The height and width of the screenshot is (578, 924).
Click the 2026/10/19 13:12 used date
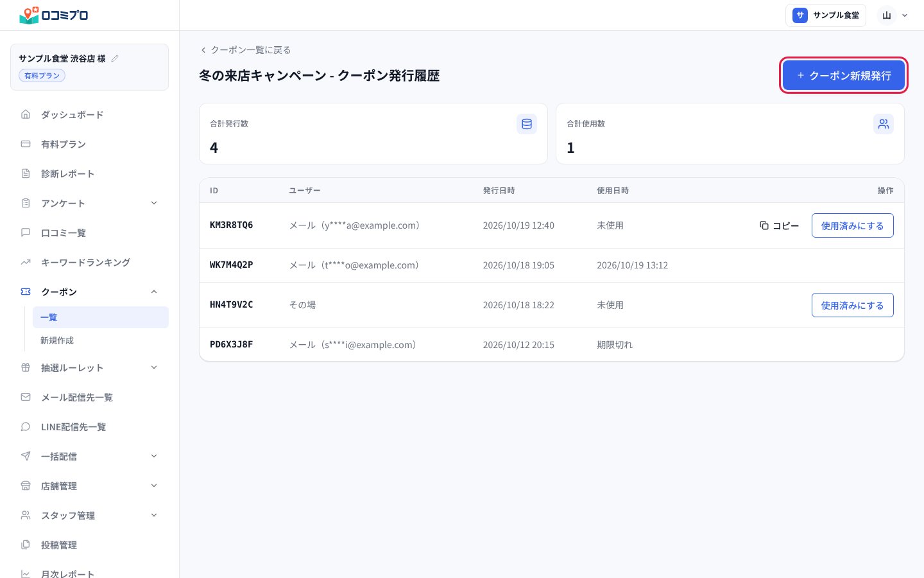point(632,265)
